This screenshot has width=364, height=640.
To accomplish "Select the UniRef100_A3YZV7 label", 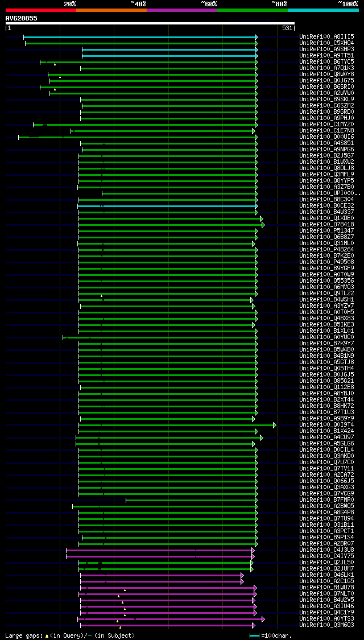I will pyautogui.click(x=326, y=305).
